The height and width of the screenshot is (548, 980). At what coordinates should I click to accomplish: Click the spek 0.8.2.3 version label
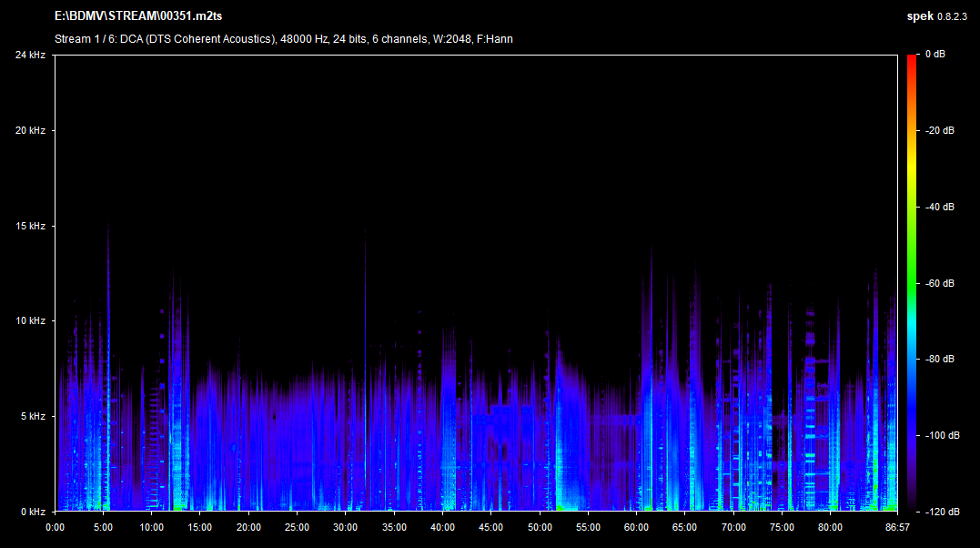(x=939, y=16)
